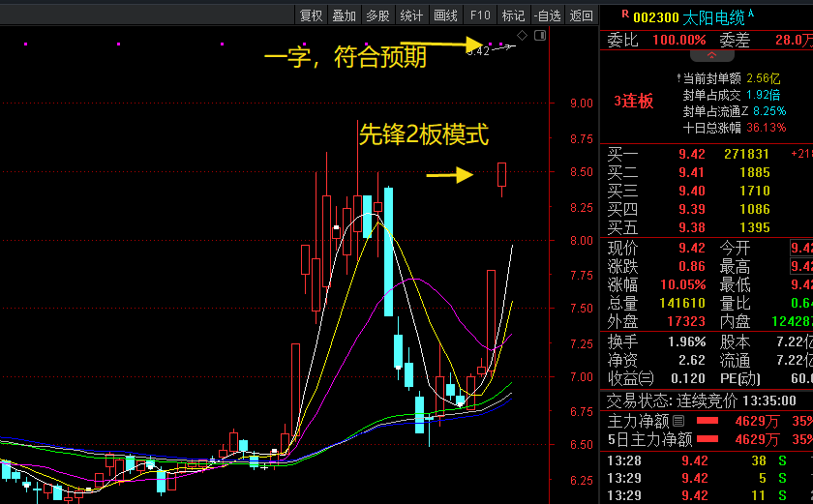813x504 pixels.
Task: Click 十日总涨幅 value 36.13%
Action: pos(767,128)
